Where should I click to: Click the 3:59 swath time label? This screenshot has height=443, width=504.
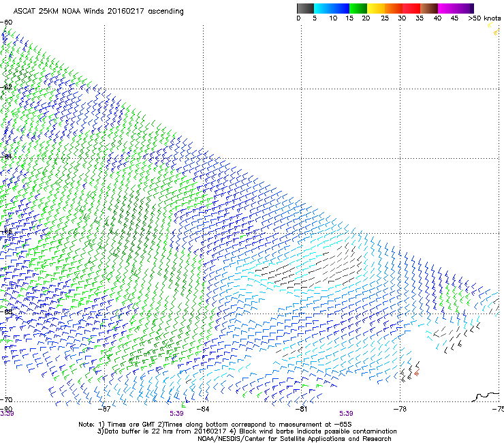(7, 414)
